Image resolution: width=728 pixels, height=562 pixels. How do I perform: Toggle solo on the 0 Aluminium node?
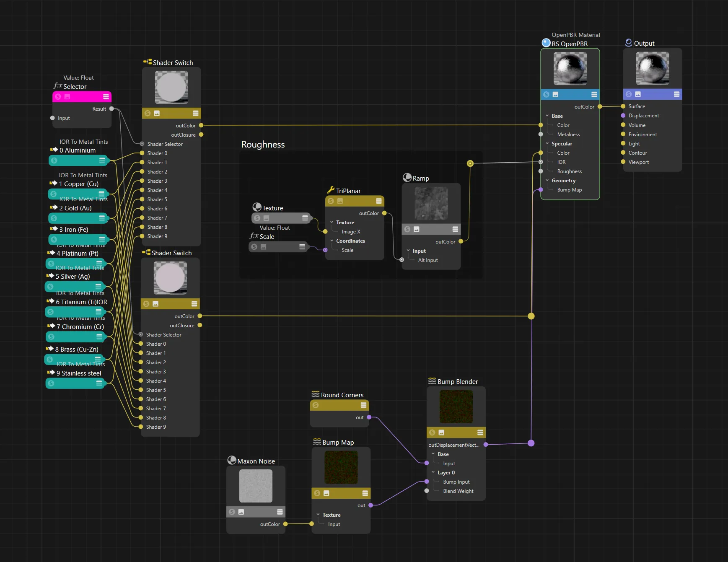tap(54, 161)
